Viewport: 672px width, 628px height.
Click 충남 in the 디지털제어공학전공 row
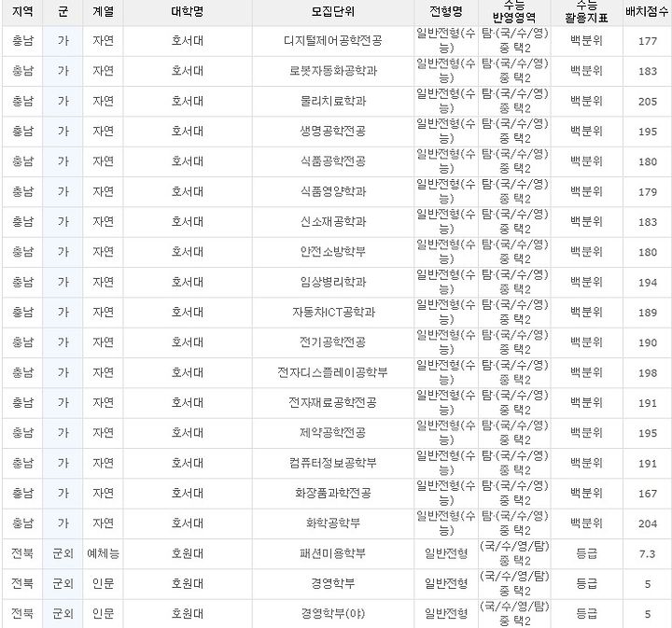click(22, 41)
